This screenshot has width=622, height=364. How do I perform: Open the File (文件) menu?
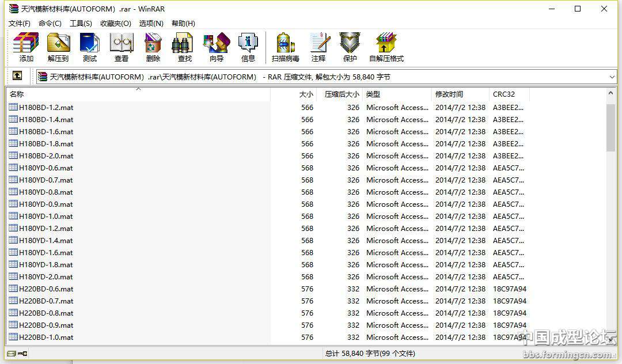coord(19,23)
